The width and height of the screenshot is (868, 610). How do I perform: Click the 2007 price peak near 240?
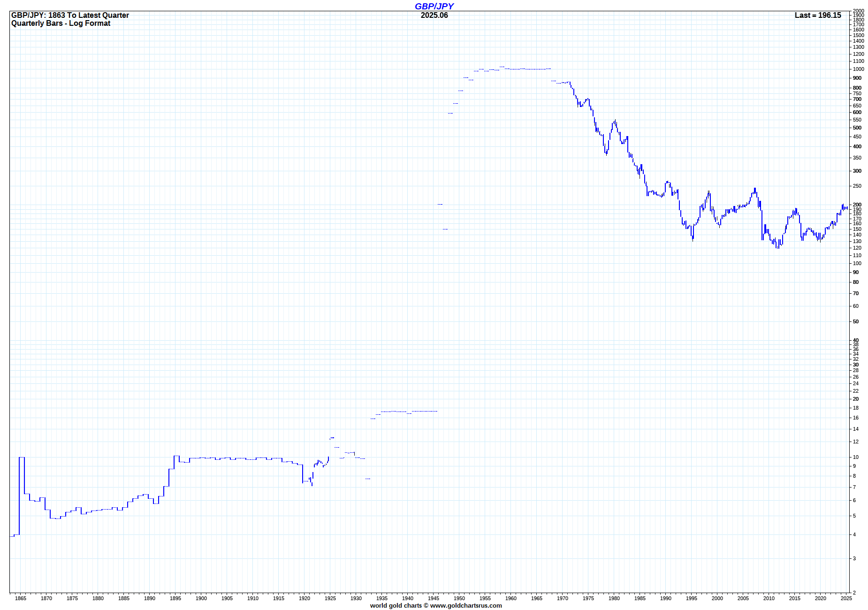(x=754, y=191)
